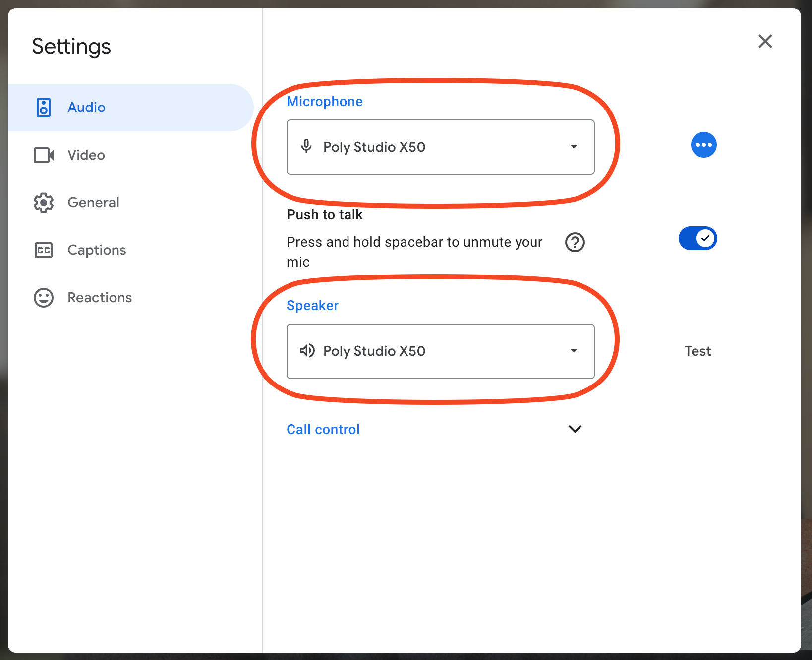Disable the Push to talk toggle
Viewport: 812px width, 660px height.
[x=697, y=239]
